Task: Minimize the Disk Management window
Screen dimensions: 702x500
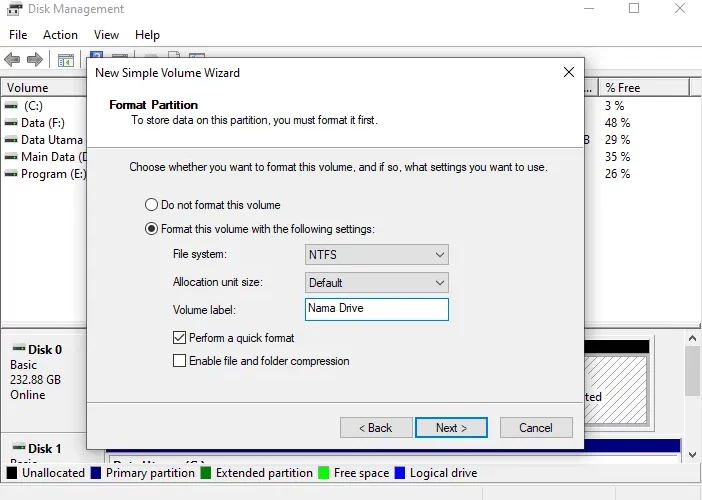Action: click(589, 8)
